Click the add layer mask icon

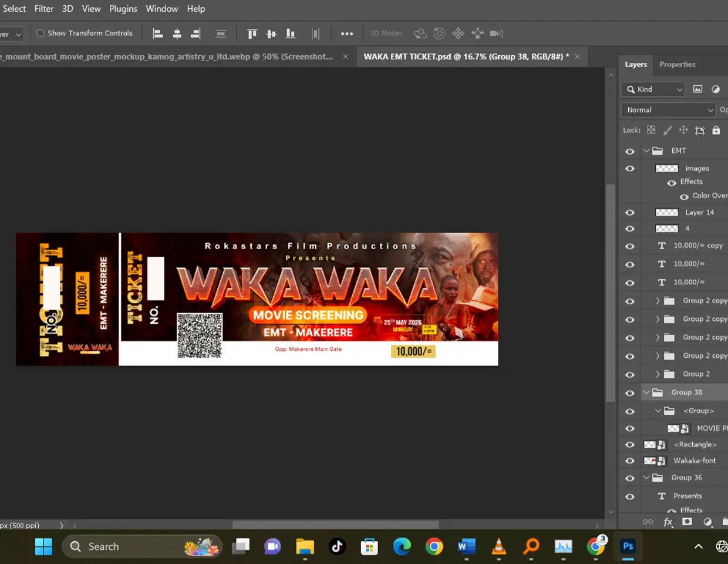687,522
